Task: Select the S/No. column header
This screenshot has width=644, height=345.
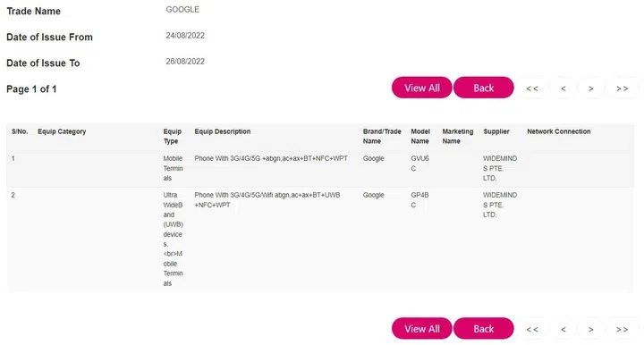Action: click(x=20, y=131)
